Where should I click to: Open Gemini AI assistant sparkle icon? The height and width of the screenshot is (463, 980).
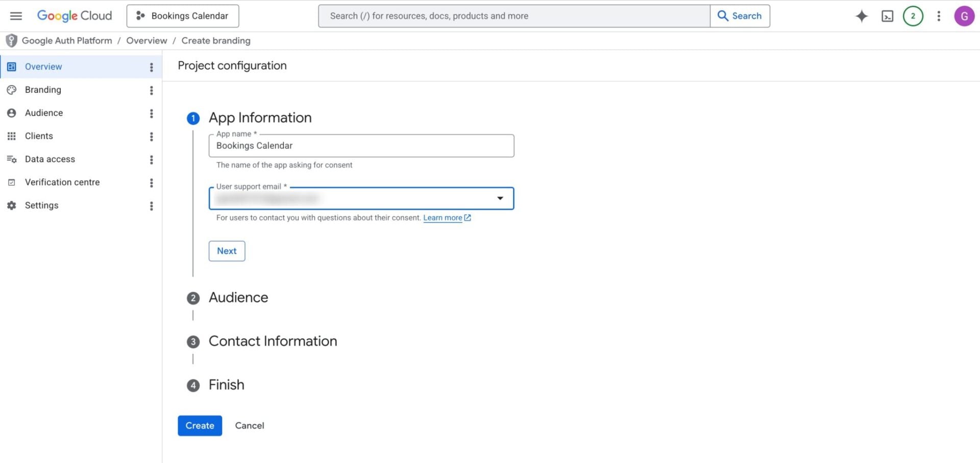pyautogui.click(x=862, y=16)
